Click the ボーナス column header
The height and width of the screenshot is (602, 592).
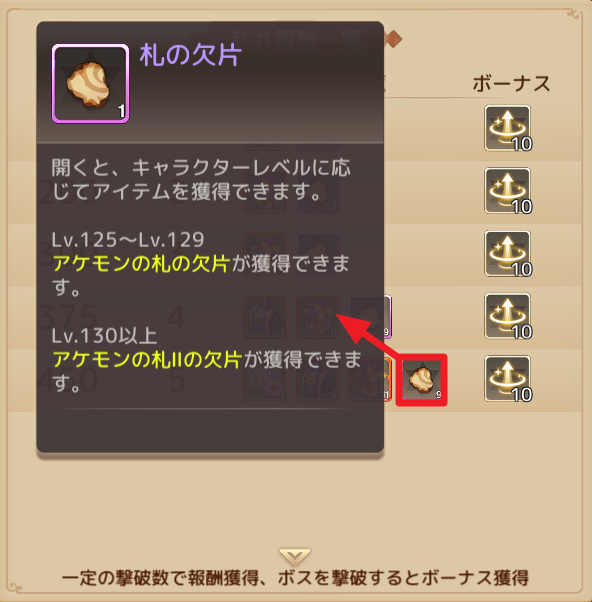pyautogui.click(x=511, y=83)
